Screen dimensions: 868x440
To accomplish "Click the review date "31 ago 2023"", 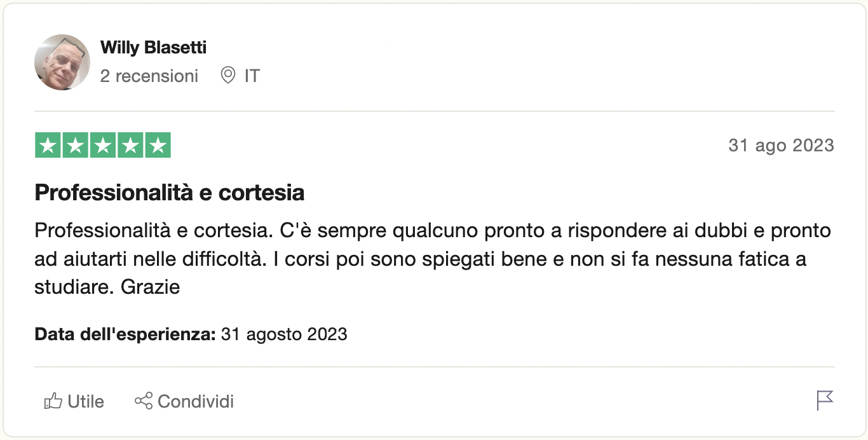I will click(x=781, y=146).
